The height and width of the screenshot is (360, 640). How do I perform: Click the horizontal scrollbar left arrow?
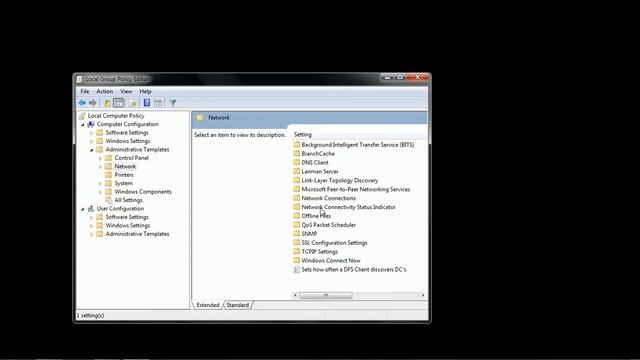(x=295, y=295)
